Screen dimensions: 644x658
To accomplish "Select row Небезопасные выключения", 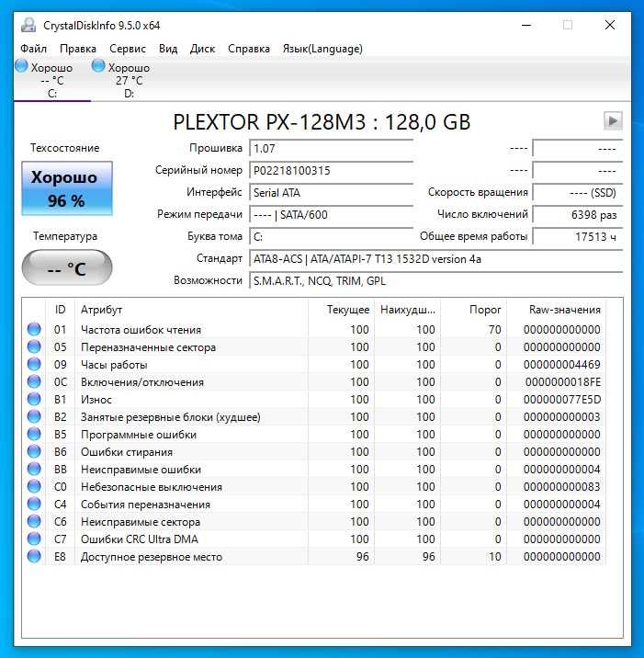I will pos(314,487).
